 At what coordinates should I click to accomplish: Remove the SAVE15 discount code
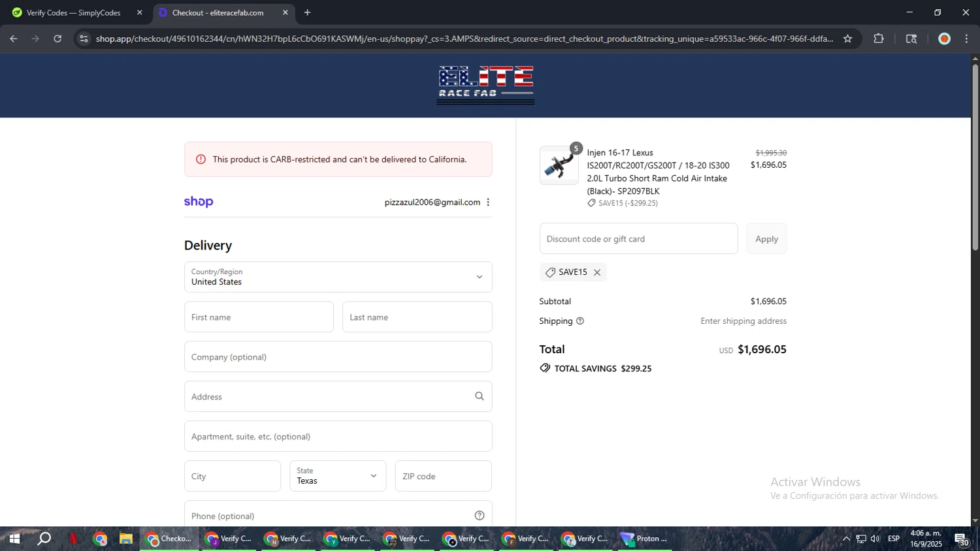coord(596,272)
